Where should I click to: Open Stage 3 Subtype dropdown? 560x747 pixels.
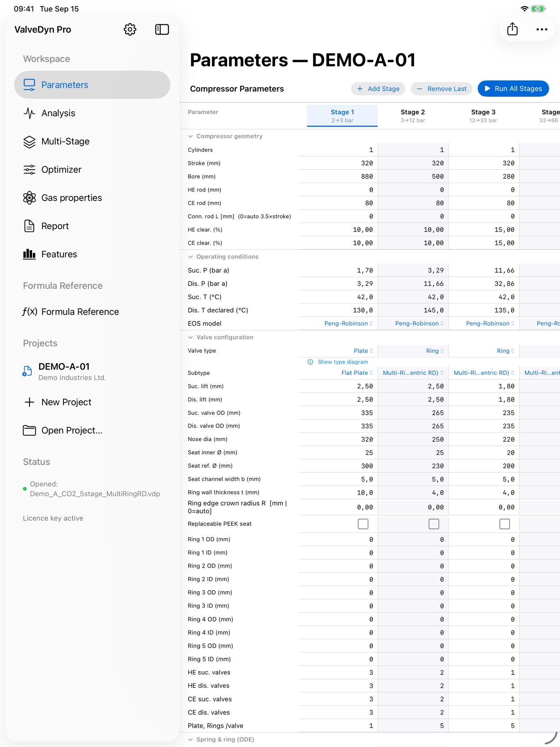coord(484,373)
